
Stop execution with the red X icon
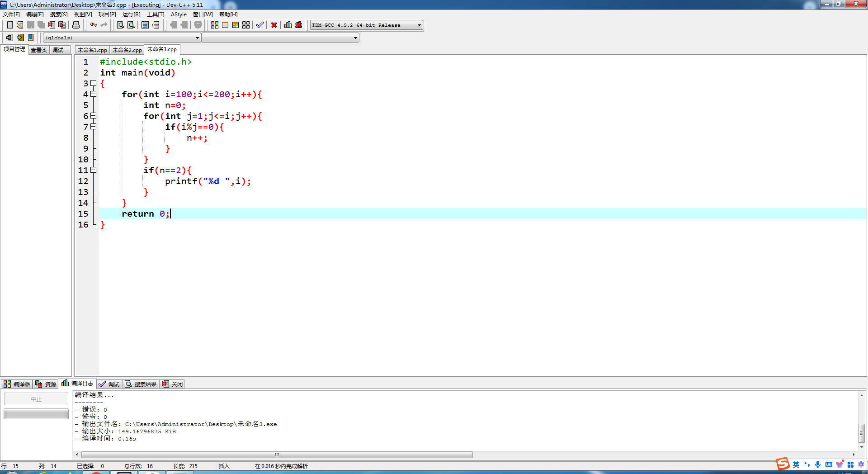(x=274, y=25)
